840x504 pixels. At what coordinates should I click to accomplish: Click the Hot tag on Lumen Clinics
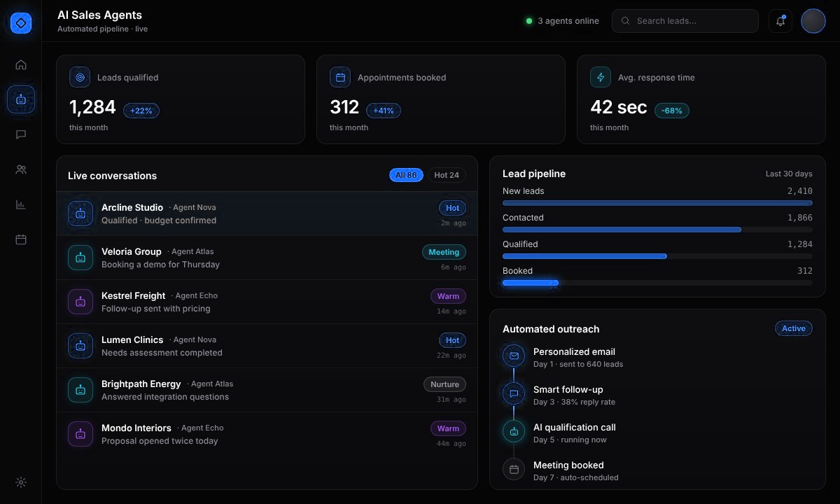point(452,340)
